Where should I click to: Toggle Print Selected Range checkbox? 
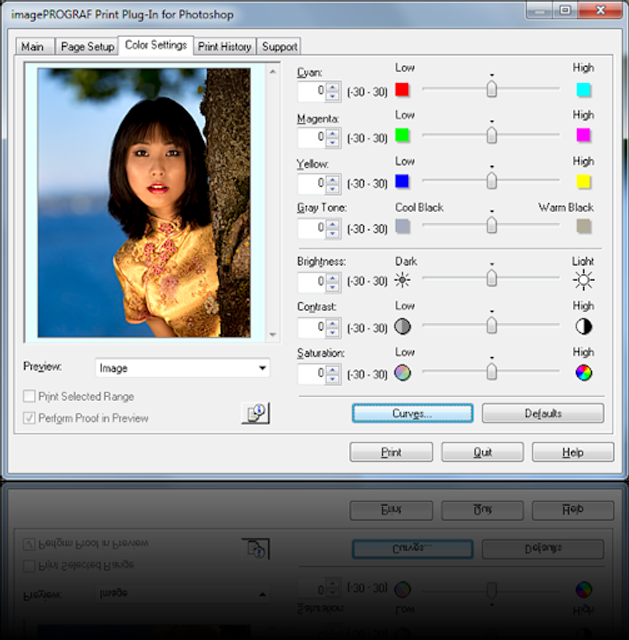pyautogui.click(x=29, y=396)
